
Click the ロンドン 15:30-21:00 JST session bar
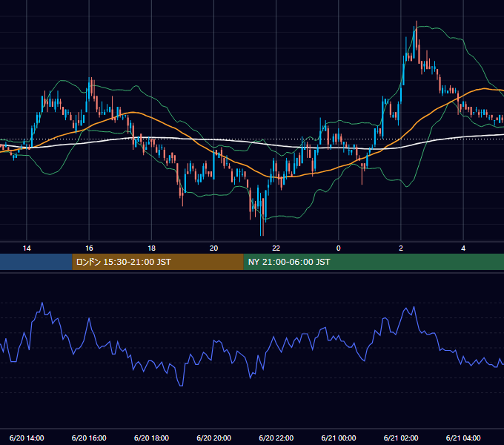pos(158,262)
